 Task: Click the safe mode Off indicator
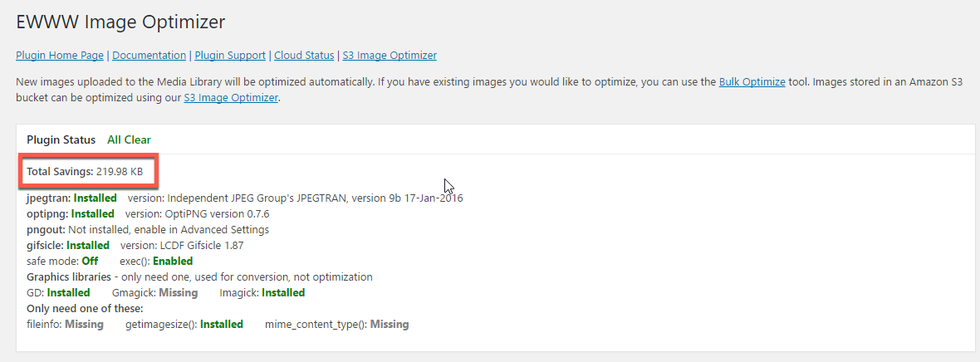pos(89,261)
